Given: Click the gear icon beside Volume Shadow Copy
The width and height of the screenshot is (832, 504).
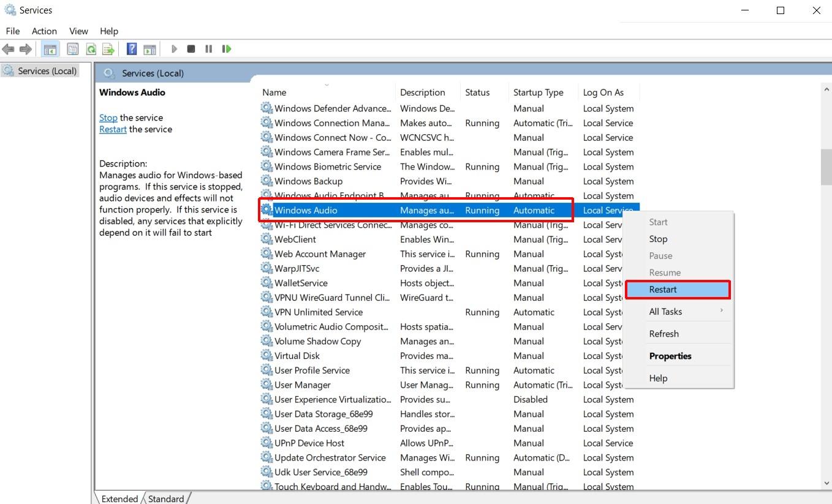Looking at the screenshot, I should click(x=267, y=341).
